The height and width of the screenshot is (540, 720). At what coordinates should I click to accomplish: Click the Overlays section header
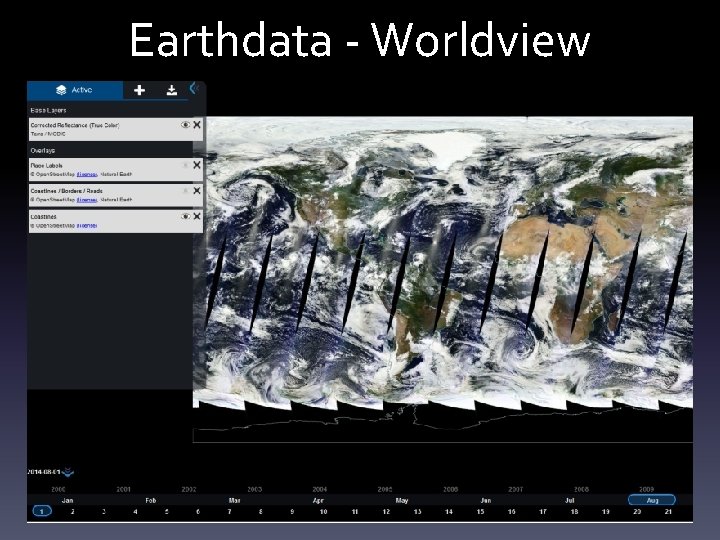coord(43,151)
